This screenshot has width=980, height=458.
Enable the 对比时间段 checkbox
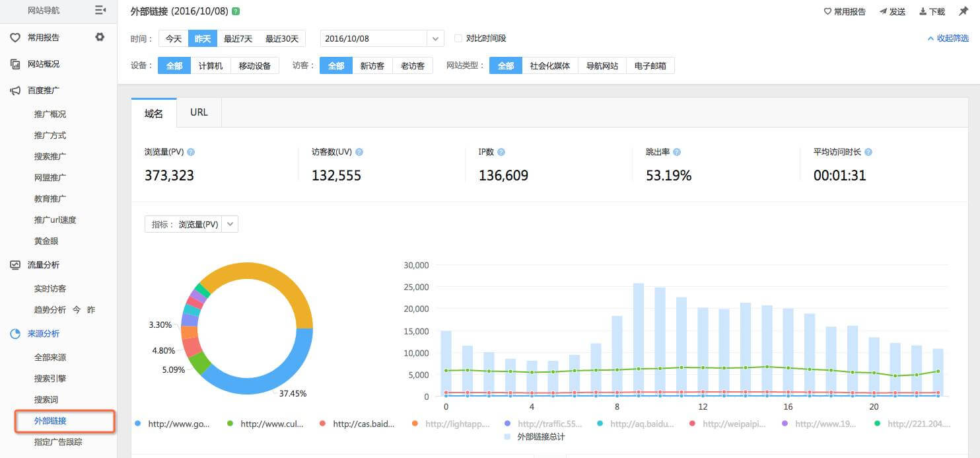pos(459,38)
